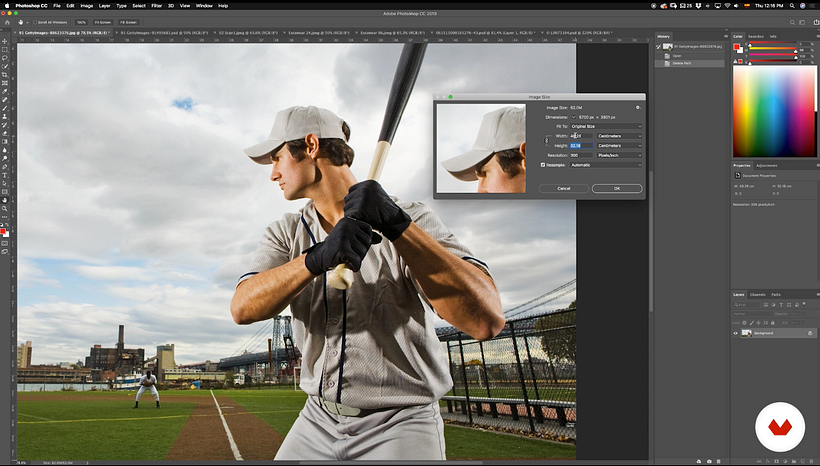Click the foreground red color swatch in toolbox

point(3,231)
